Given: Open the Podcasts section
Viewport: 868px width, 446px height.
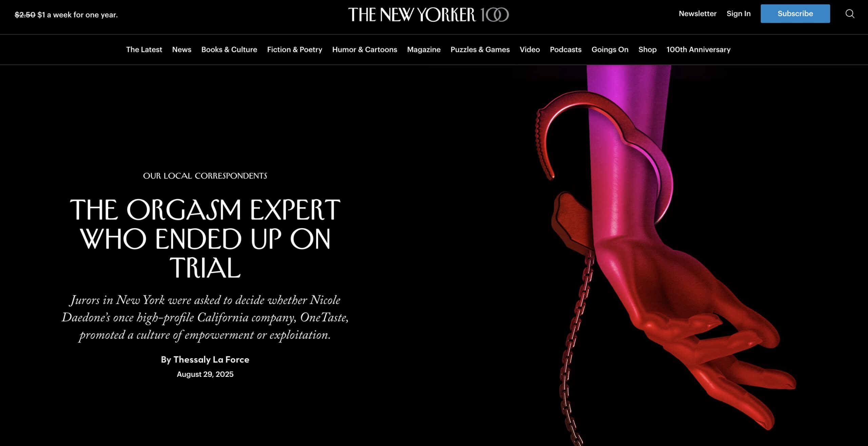Looking at the screenshot, I should pos(566,50).
